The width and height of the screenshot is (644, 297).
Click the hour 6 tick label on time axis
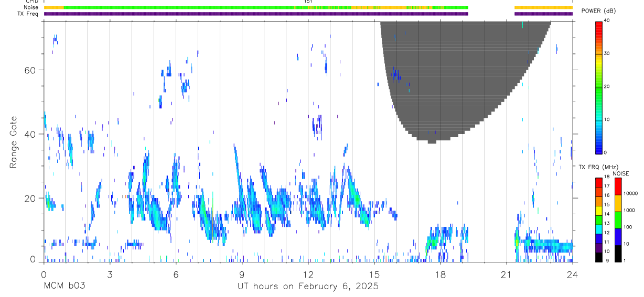click(x=176, y=274)
